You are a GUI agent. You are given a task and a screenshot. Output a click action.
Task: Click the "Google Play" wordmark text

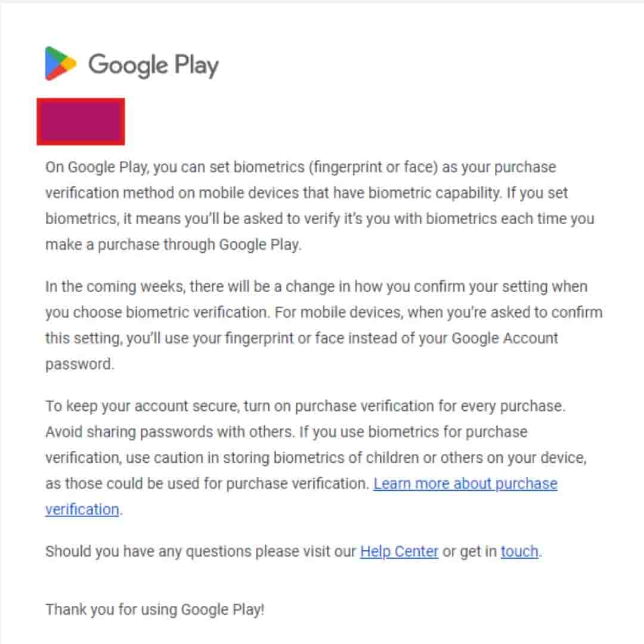pyautogui.click(x=153, y=64)
